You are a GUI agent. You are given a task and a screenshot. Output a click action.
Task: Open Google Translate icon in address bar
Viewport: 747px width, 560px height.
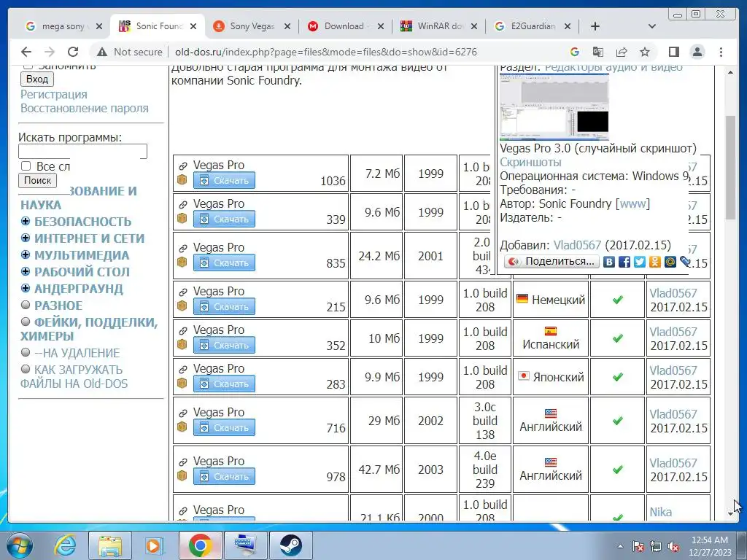598,52
